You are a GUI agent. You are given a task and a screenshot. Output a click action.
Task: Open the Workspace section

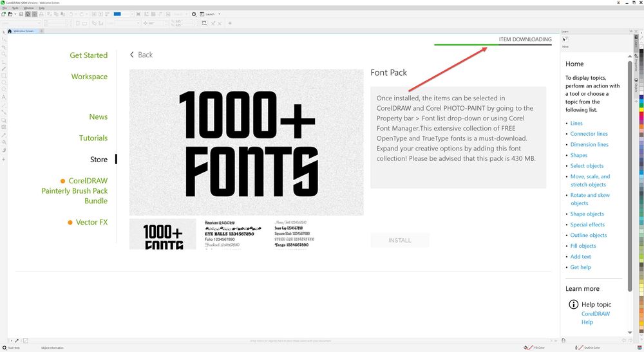point(90,77)
